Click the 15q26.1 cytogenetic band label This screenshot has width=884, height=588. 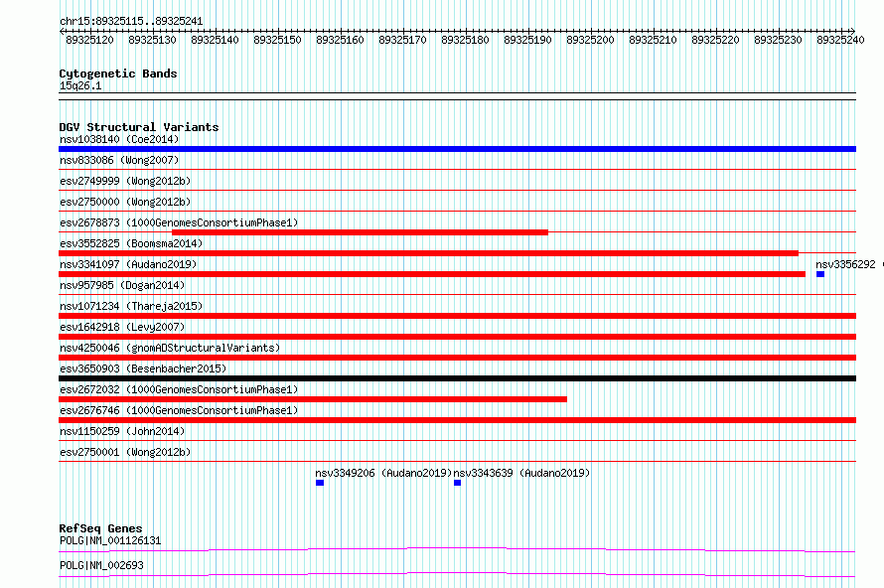tap(80, 85)
